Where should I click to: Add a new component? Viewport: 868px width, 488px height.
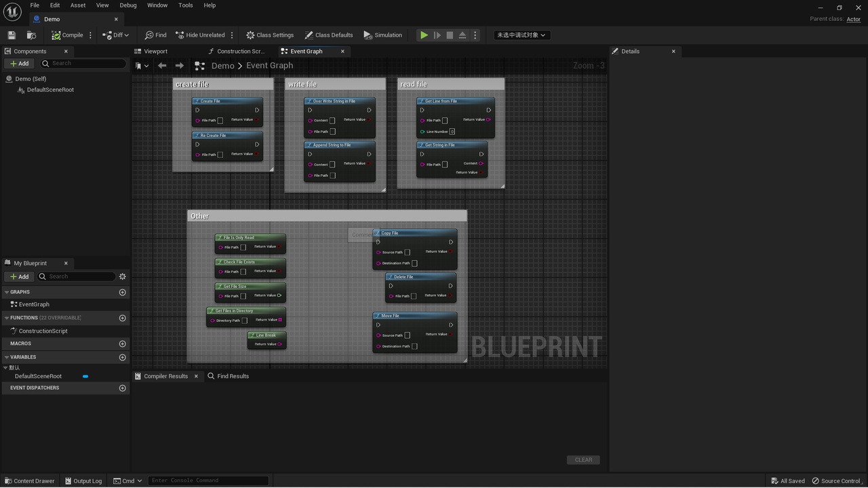click(x=20, y=64)
